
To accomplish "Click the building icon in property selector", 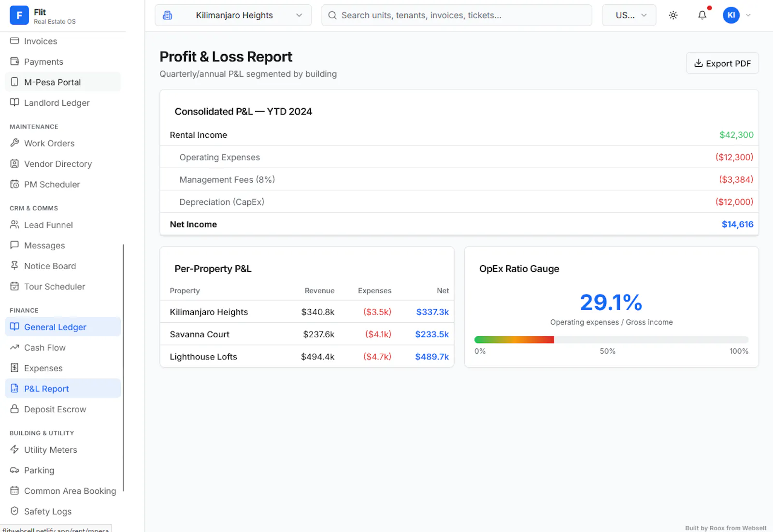I will (168, 15).
